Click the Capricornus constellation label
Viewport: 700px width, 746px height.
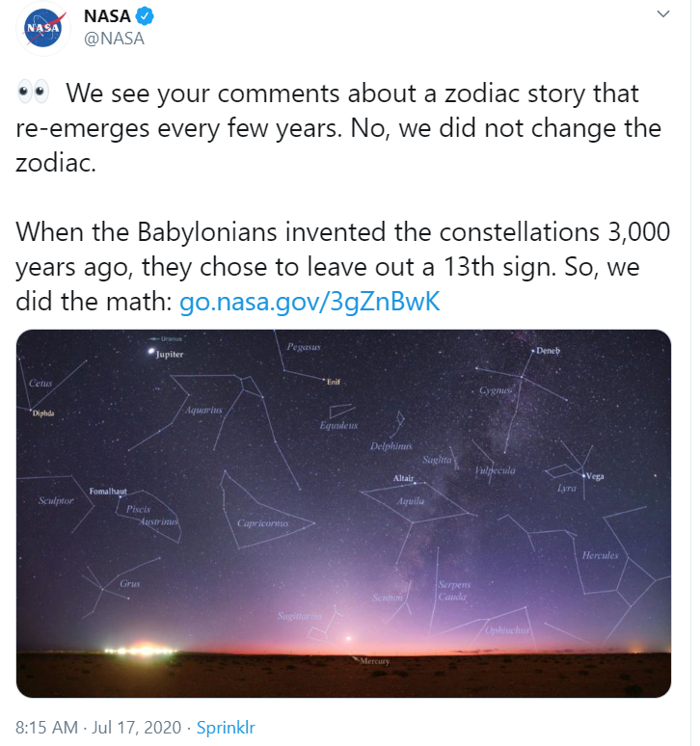pos(262,523)
